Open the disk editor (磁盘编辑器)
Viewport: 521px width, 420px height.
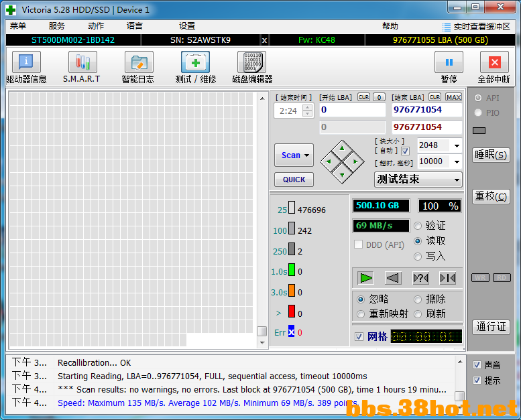(252, 62)
